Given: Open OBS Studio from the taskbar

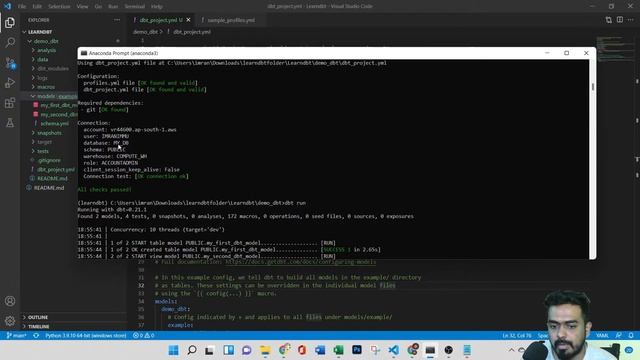Looking at the screenshot, I should tap(449, 350).
